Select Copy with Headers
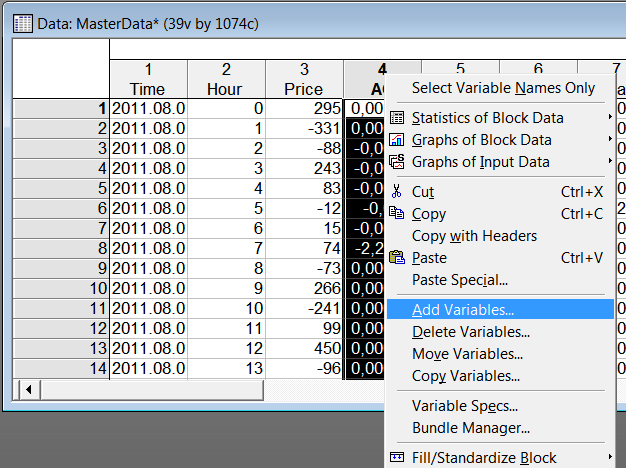The height and width of the screenshot is (468, 626). (500, 236)
